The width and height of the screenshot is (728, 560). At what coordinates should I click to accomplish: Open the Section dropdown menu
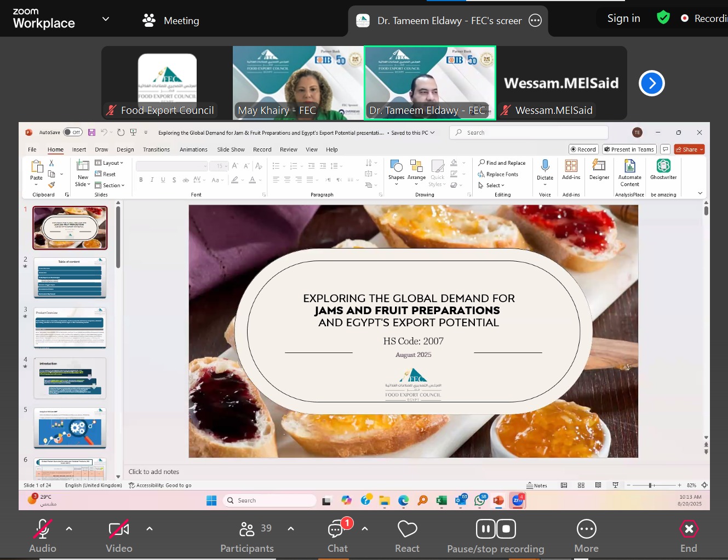pyautogui.click(x=110, y=185)
